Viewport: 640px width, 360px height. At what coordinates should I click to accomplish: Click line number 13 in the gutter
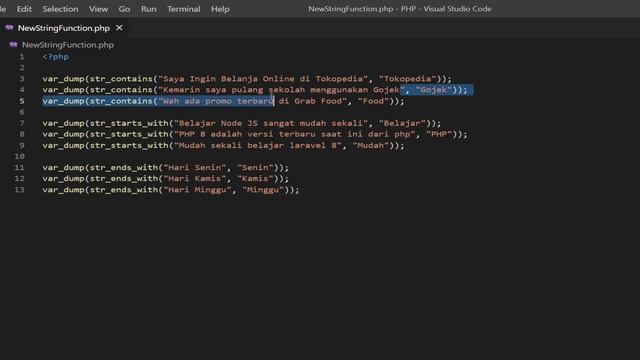pyautogui.click(x=19, y=190)
